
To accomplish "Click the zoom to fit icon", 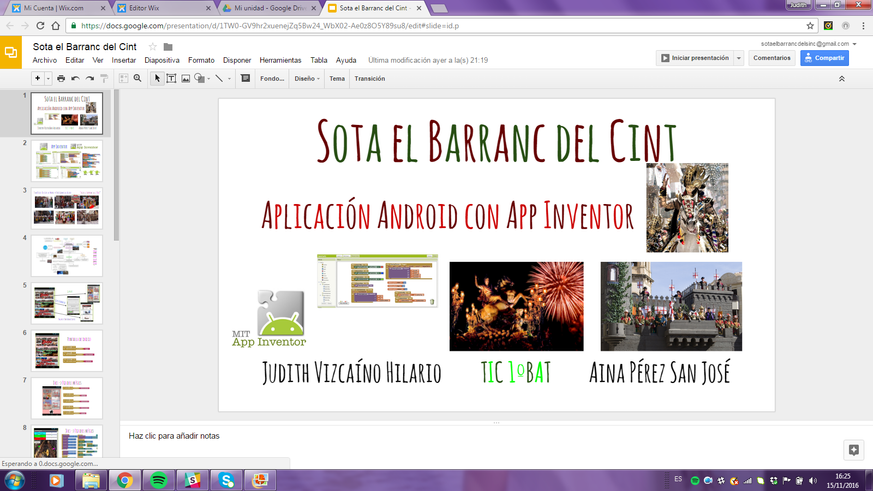I will click(x=123, y=78).
